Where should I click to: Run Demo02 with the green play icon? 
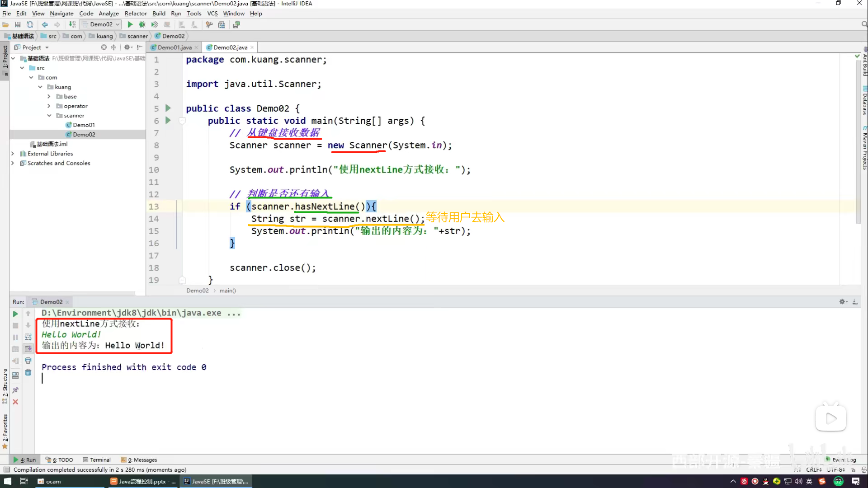click(130, 25)
